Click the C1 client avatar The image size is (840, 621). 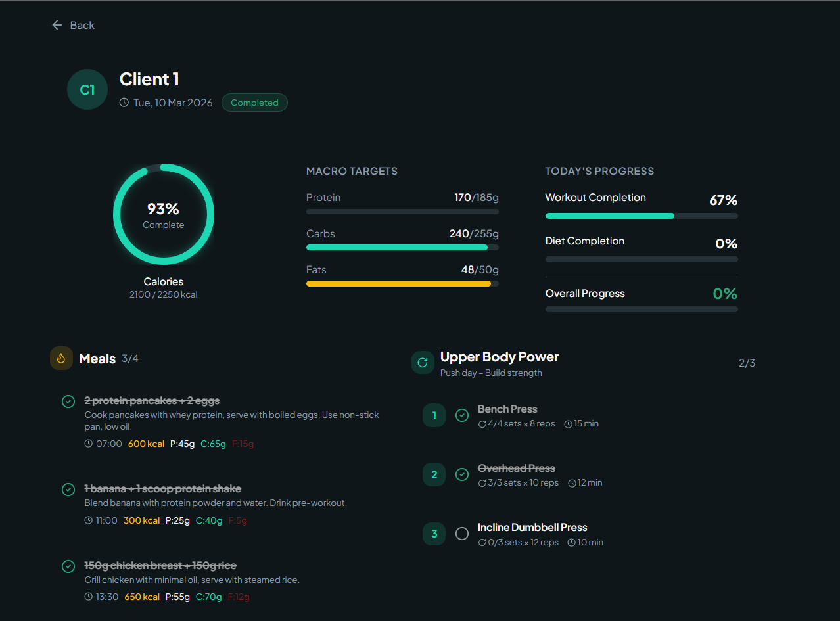click(x=87, y=89)
